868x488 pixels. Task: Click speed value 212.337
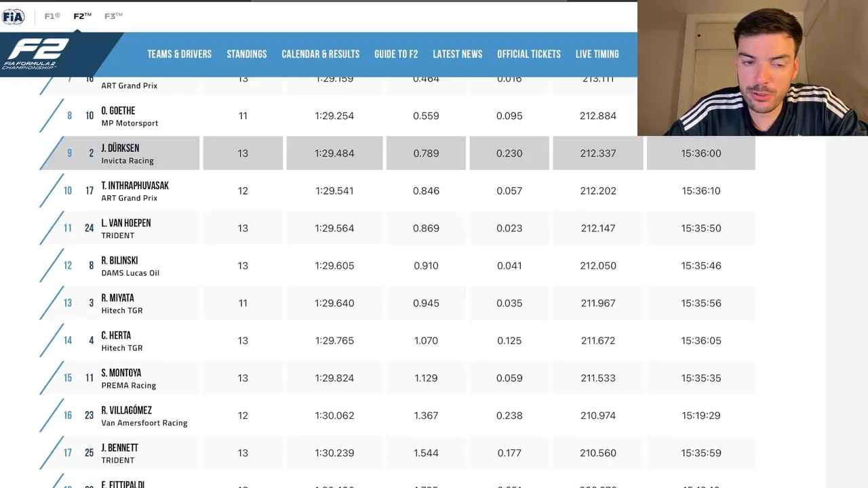coord(598,153)
